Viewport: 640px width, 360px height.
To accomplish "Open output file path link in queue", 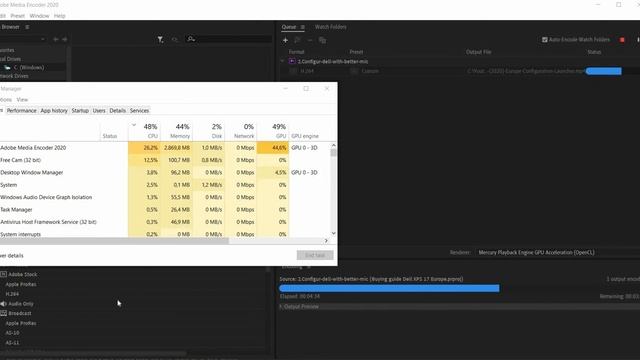I will coord(526,71).
